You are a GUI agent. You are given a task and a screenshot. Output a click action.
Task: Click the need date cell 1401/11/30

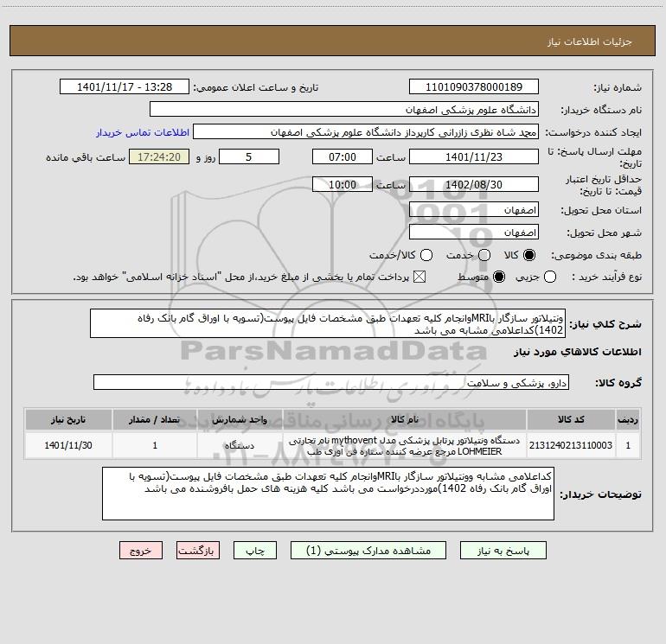tap(68, 445)
